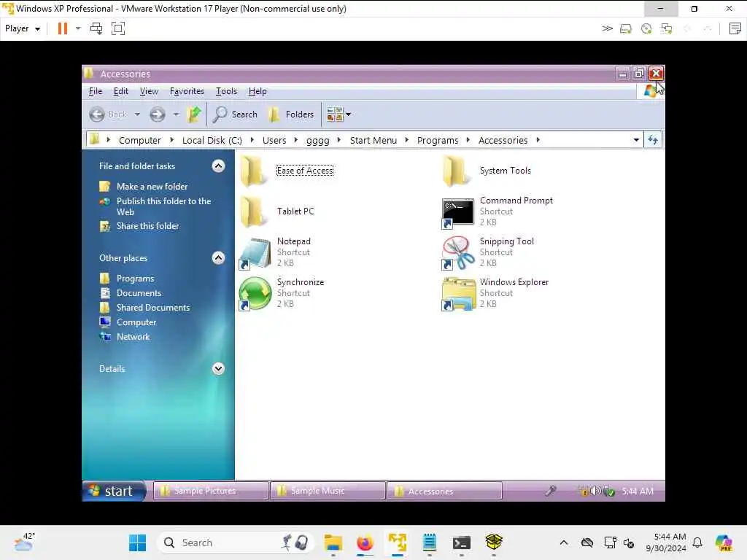Select the Command Prompt shortcut icon
The width and height of the screenshot is (747, 560).
458,214
